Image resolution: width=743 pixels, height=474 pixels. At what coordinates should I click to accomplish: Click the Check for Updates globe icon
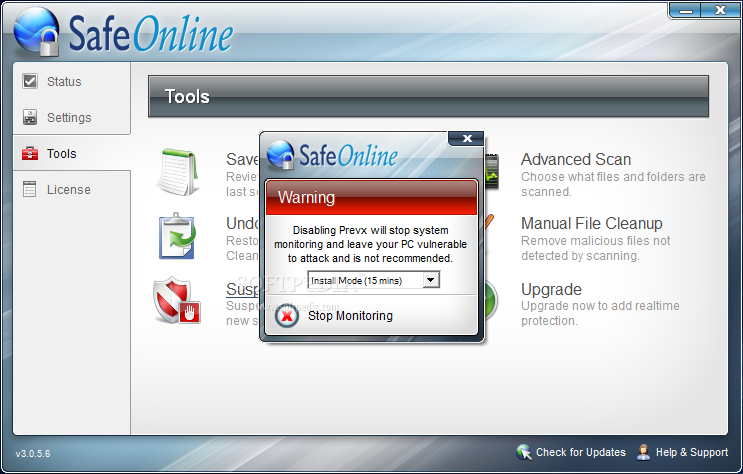click(x=524, y=452)
